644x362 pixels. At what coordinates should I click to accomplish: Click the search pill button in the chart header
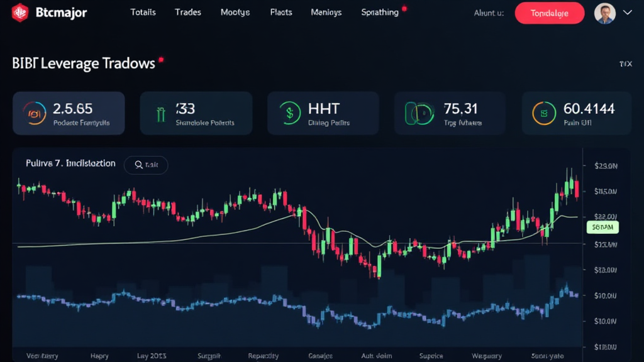(146, 165)
